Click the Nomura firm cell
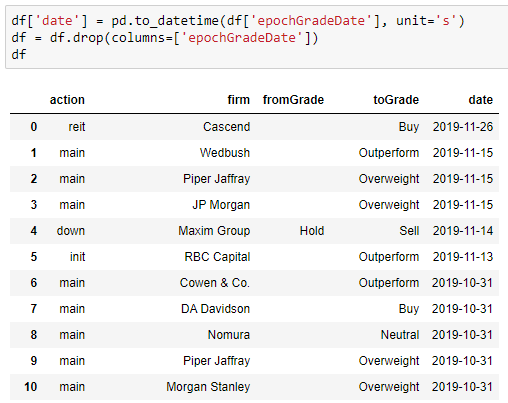Image resolution: width=508 pixels, height=403 pixels. 229,335
